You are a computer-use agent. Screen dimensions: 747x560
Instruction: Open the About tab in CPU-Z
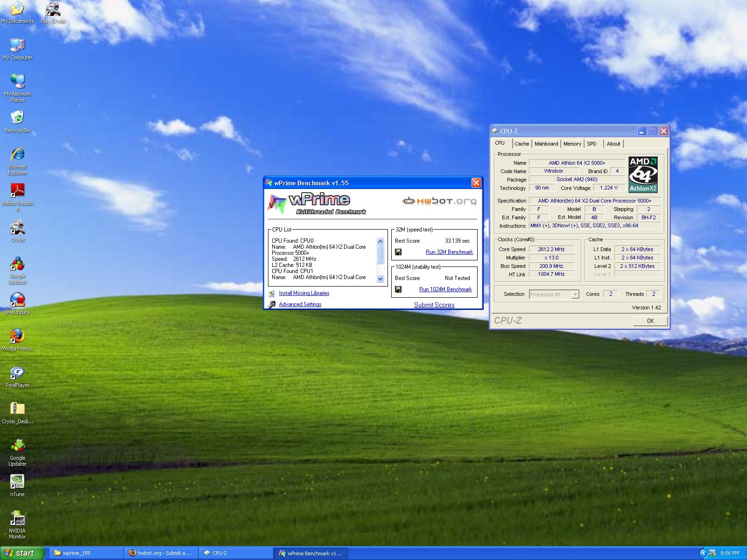point(613,144)
